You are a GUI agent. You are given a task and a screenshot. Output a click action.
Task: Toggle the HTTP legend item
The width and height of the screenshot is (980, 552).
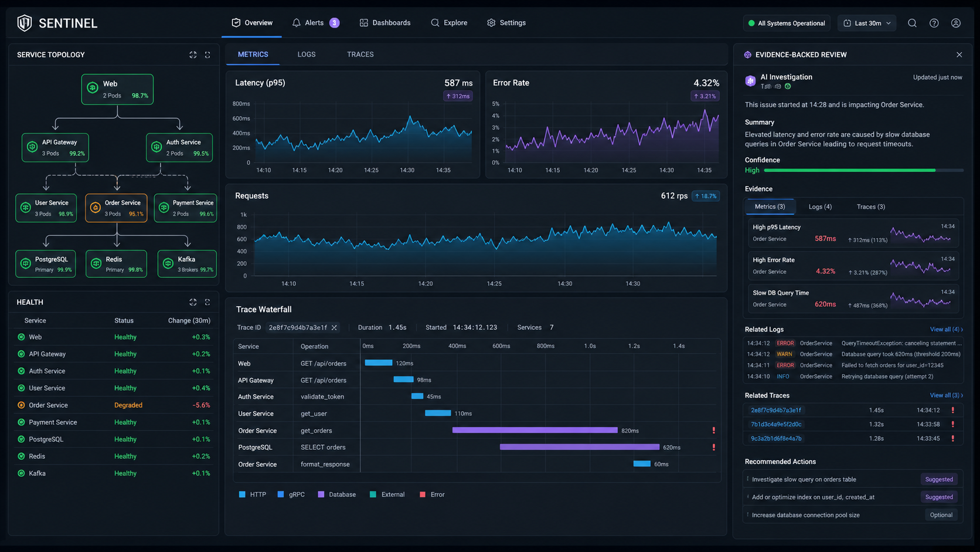253,495
